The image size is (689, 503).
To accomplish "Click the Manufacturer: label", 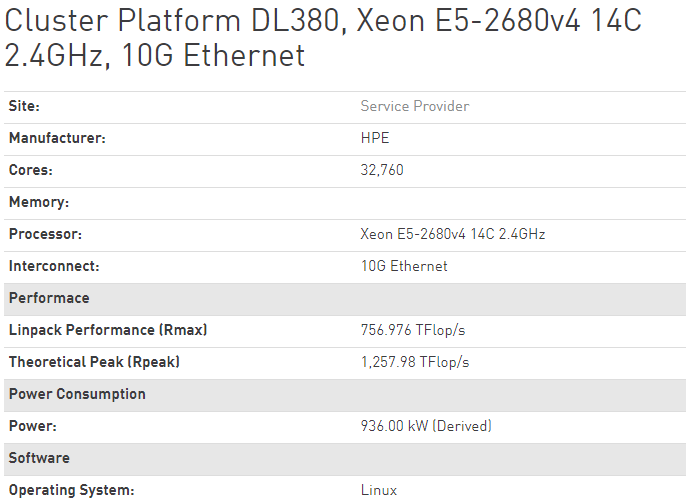I will point(57,138).
